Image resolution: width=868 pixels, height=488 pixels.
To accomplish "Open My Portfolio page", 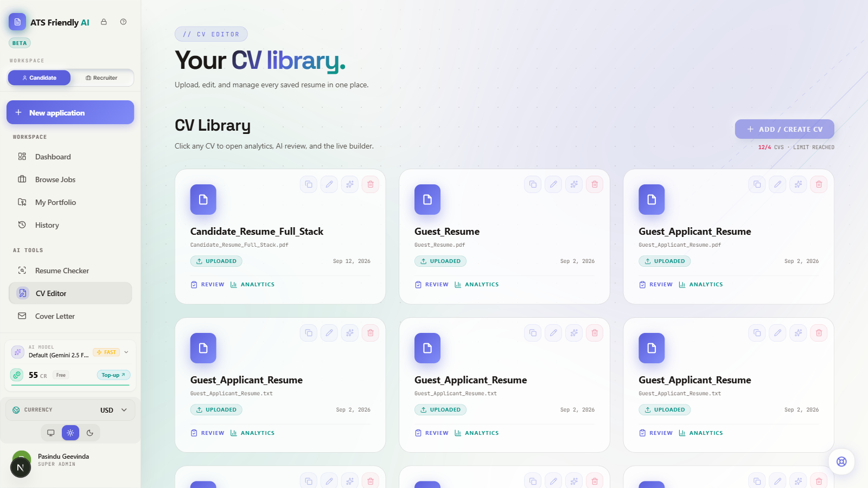I will (71, 202).
